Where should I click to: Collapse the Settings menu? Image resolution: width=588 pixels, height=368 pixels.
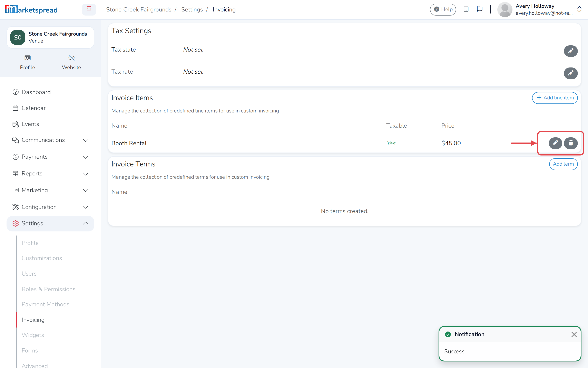pyautogui.click(x=50, y=223)
